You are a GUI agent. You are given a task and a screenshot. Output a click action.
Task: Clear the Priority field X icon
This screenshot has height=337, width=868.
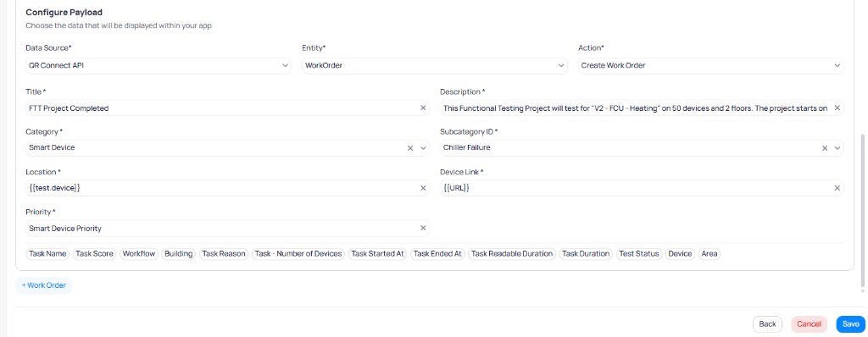coord(423,228)
